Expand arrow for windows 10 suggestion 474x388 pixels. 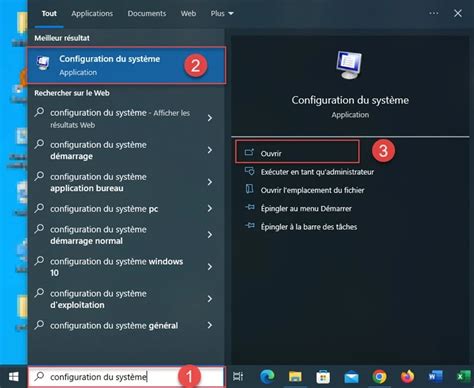[x=210, y=267]
